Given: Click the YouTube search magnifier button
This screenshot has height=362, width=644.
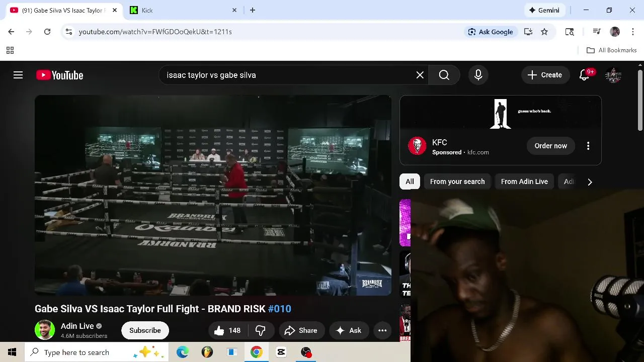Looking at the screenshot, I should coord(444,75).
